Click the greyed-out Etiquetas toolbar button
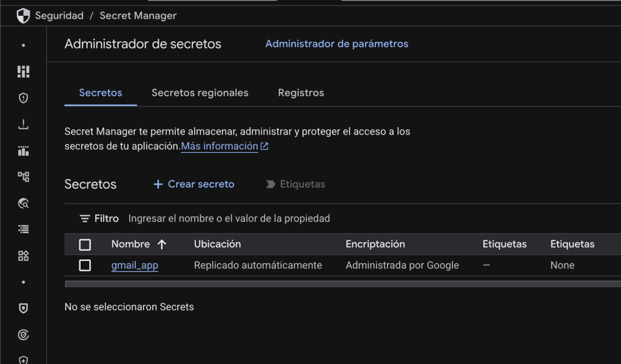Screen dimensions: 621x364 tap(296, 184)
